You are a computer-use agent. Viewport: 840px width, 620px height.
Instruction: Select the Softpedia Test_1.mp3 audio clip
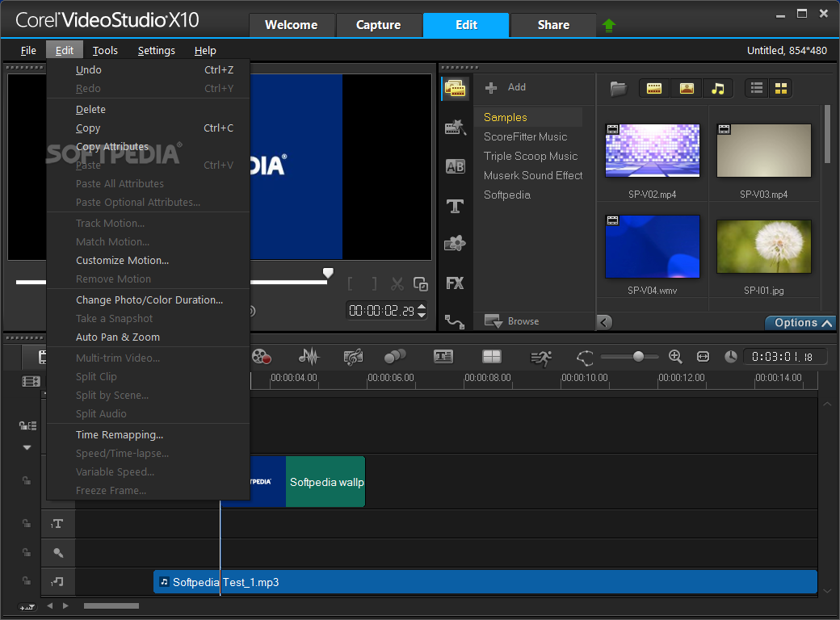pyautogui.click(x=485, y=582)
